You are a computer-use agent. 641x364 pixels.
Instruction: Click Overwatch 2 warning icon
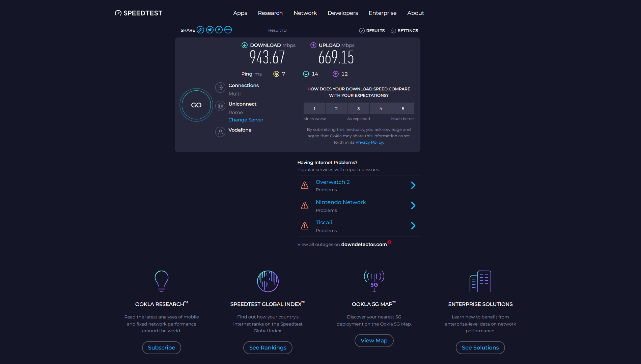pyautogui.click(x=305, y=185)
